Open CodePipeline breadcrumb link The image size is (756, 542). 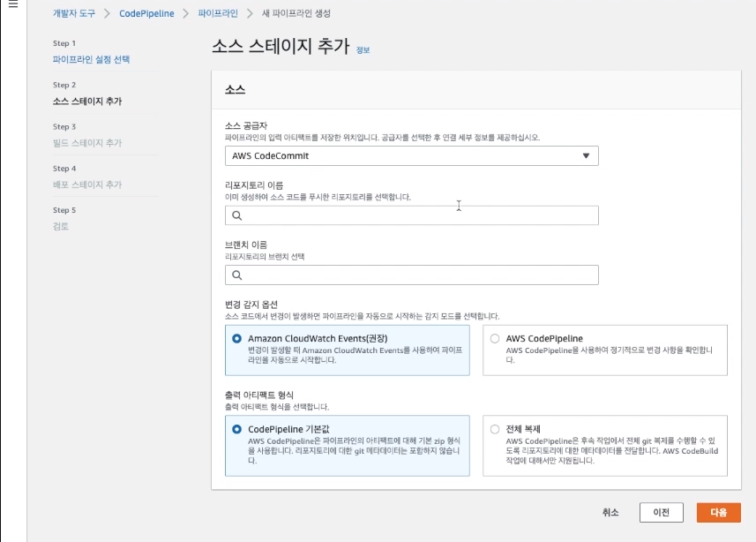coord(146,13)
